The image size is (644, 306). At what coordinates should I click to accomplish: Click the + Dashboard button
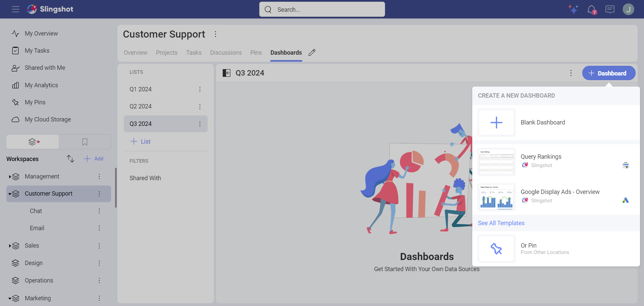point(609,73)
